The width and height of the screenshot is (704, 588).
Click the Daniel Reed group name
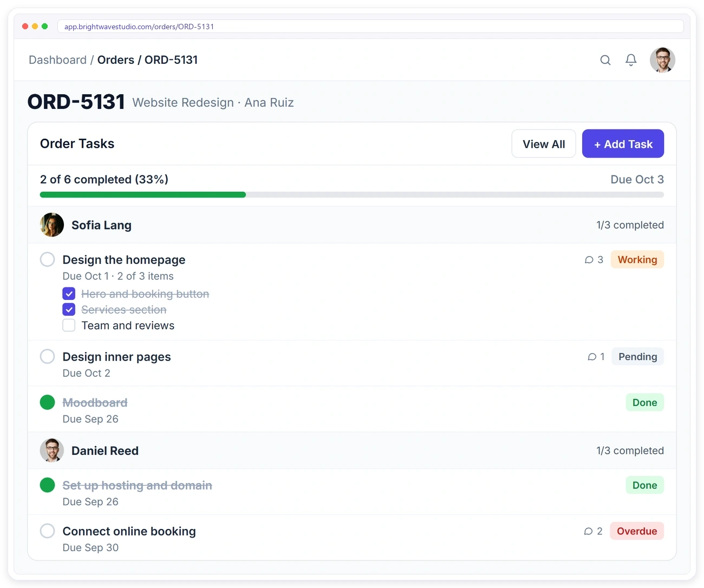(x=105, y=450)
